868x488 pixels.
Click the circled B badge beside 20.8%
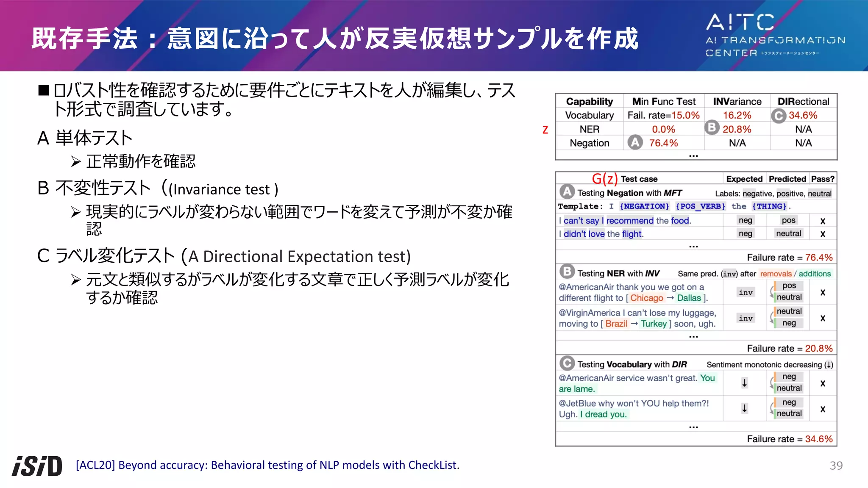coord(712,127)
